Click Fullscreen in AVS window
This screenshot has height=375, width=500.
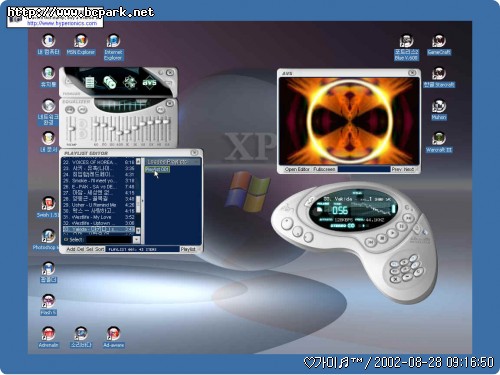(324, 169)
